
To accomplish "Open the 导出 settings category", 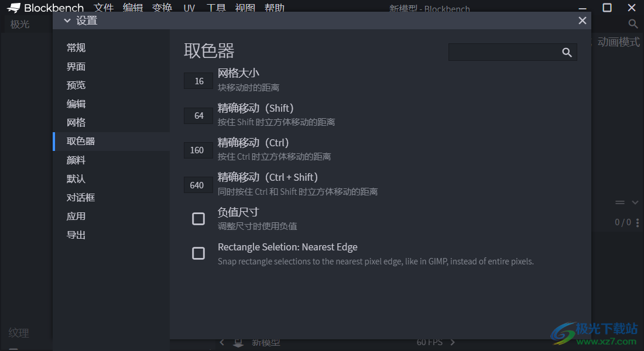I will click(111, 235).
